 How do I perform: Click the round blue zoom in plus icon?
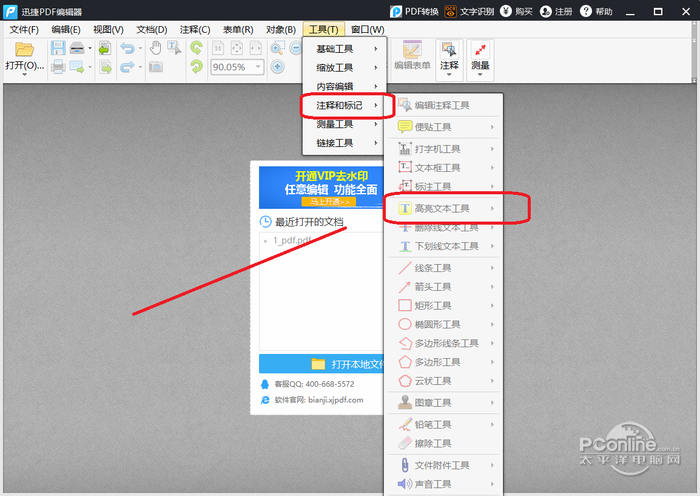tap(277, 67)
